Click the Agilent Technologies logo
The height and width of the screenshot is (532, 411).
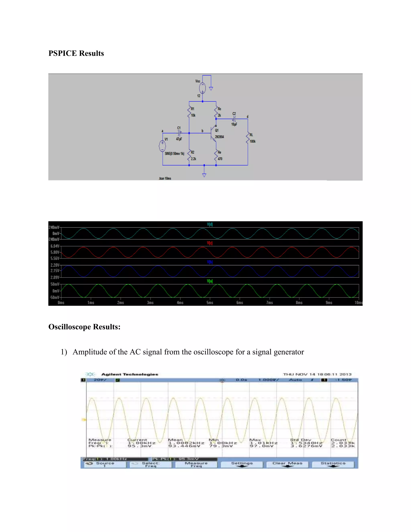coord(90,374)
